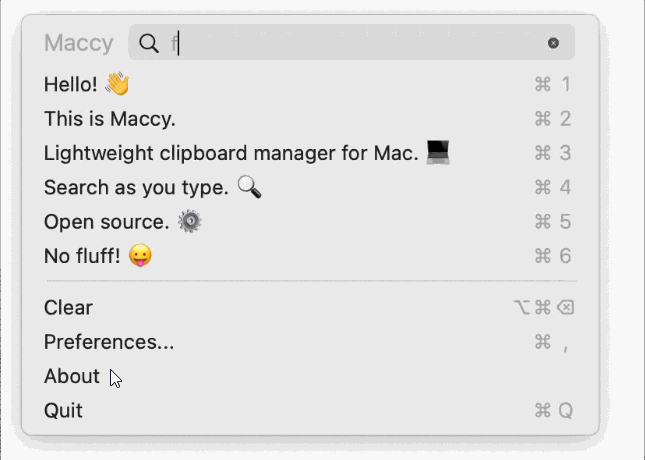Click the delete-key shortcut glyph beside Clear
645x460 pixels.
[x=566, y=307]
